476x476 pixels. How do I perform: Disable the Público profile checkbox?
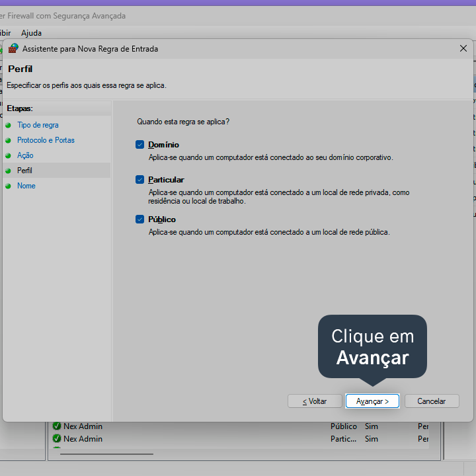[x=139, y=219]
